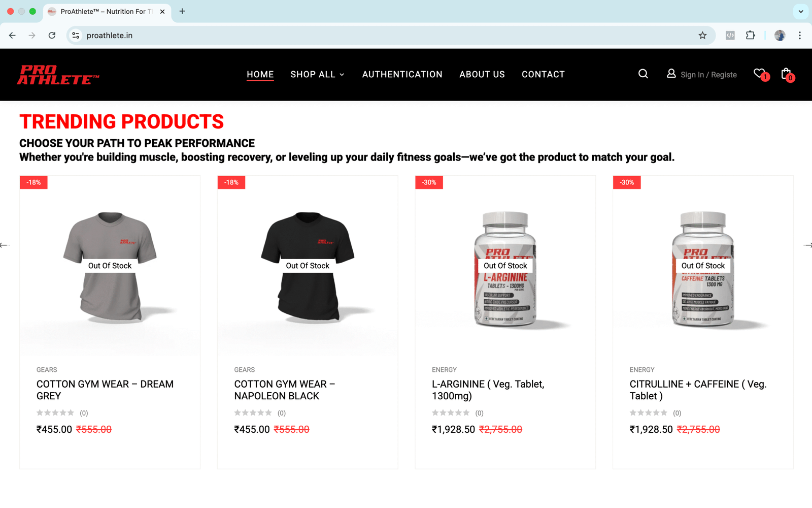Click the user account profile icon
This screenshot has width=812, height=508.
(671, 74)
